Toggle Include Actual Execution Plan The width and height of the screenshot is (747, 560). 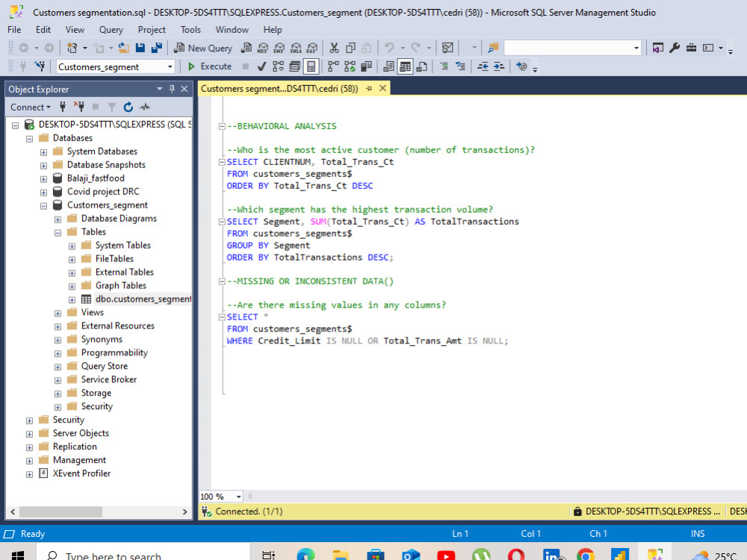(333, 66)
